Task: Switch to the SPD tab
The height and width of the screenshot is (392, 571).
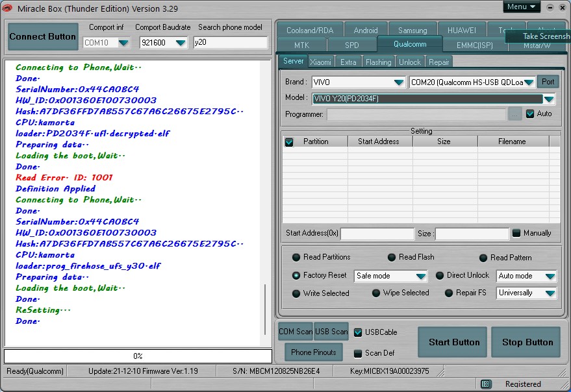Action: pos(352,45)
